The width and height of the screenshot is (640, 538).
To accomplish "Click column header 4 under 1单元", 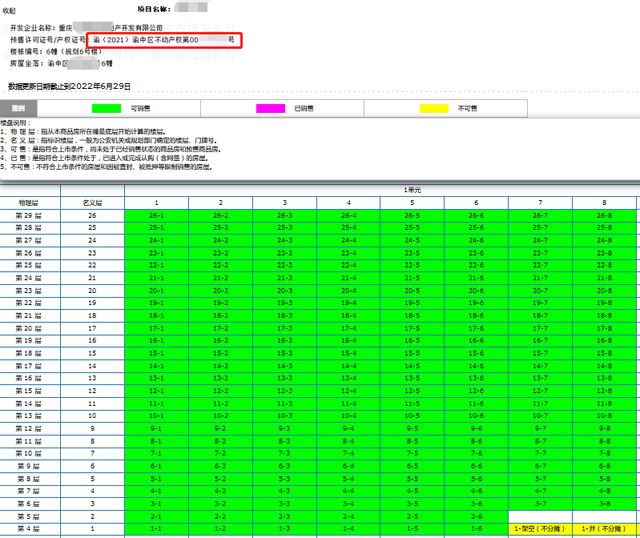I will (349, 203).
